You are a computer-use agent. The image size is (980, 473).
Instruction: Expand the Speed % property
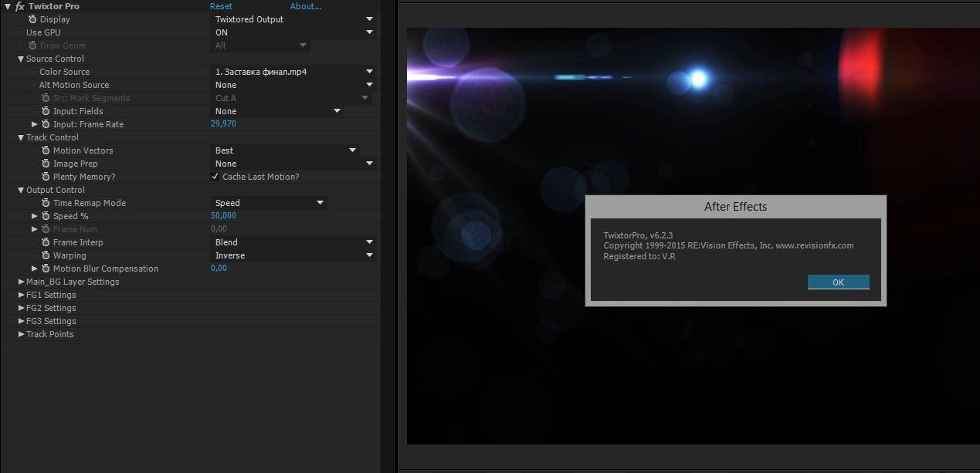tap(34, 216)
